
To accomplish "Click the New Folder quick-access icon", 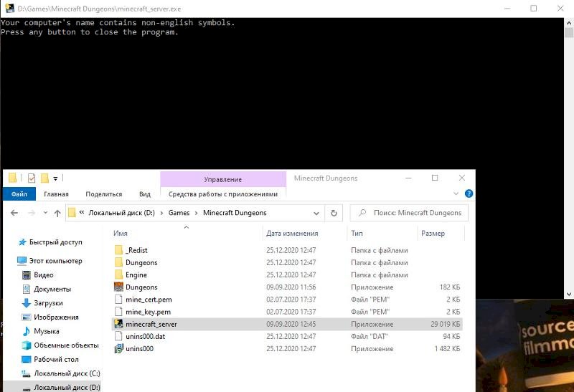I will 44,178.
